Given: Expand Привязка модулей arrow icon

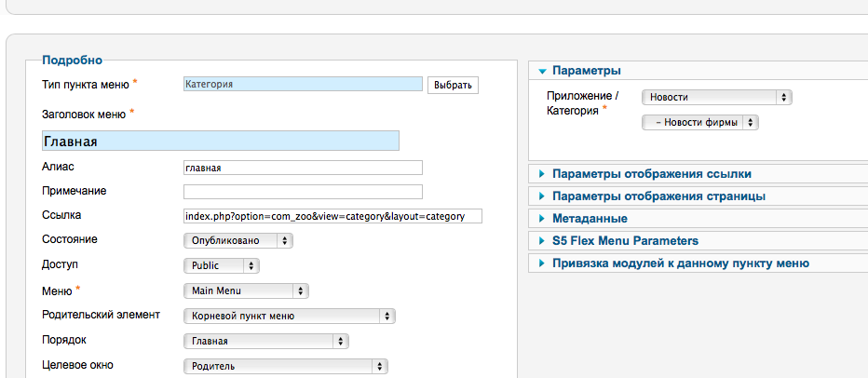Looking at the screenshot, I should tap(542, 263).
